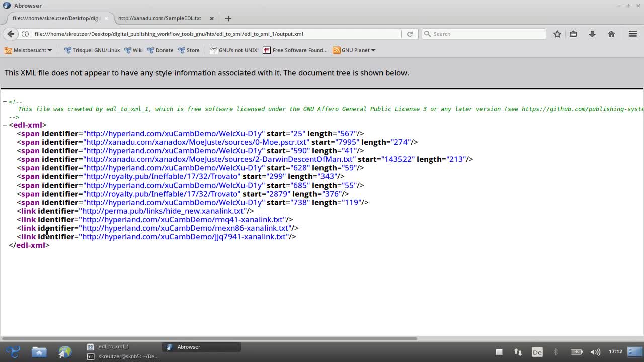Select the mexn86-xanalink.txt link line
644x362 pixels.
[x=157, y=228]
